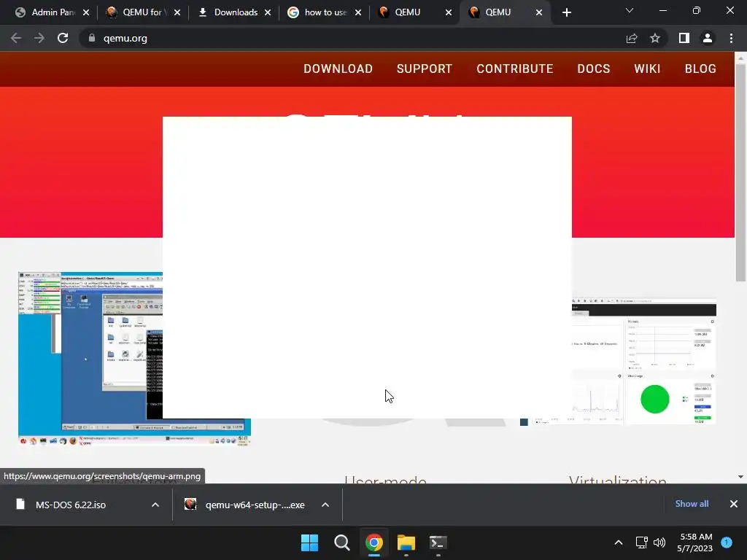Image resolution: width=747 pixels, height=560 pixels.
Task: Close the 'how to use' tab
Action: 358,13
